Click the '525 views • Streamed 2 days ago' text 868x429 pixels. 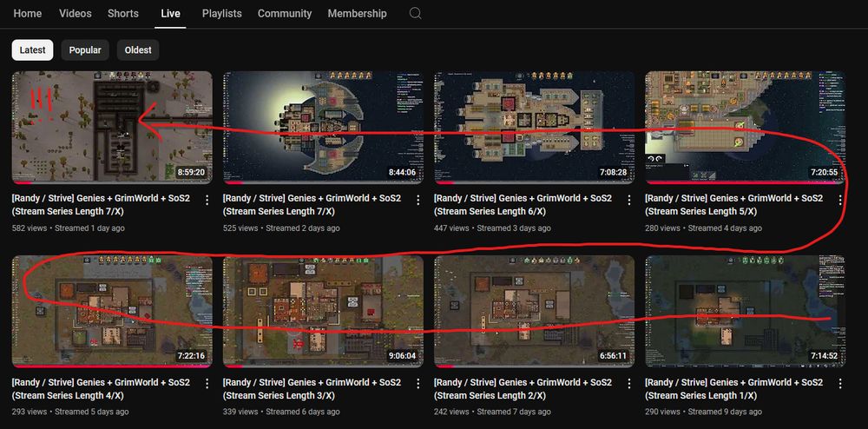(281, 228)
